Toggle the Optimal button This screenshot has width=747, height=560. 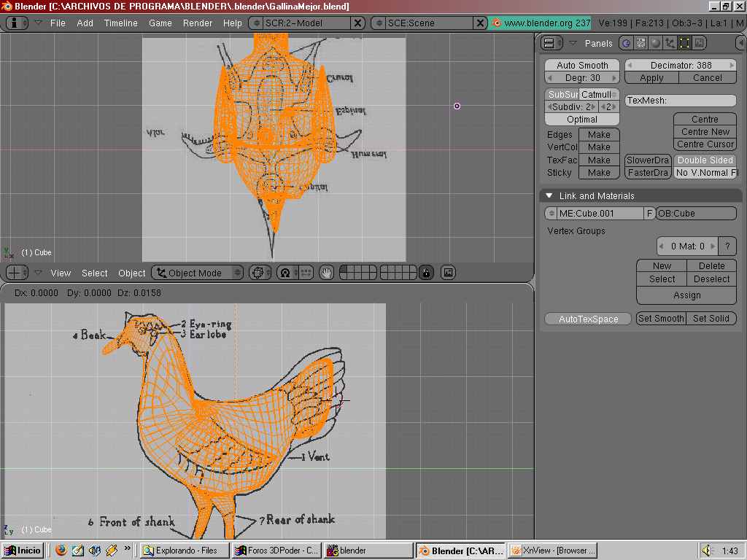(x=582, y=119)
